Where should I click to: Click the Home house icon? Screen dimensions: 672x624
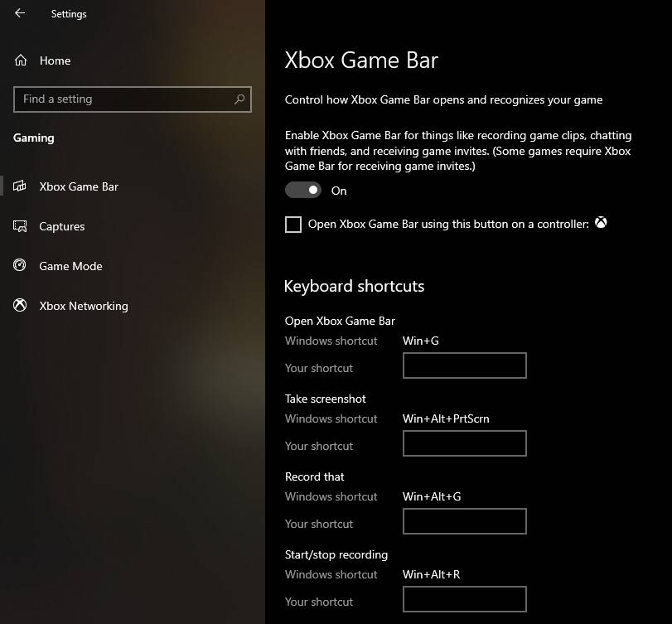21,60
